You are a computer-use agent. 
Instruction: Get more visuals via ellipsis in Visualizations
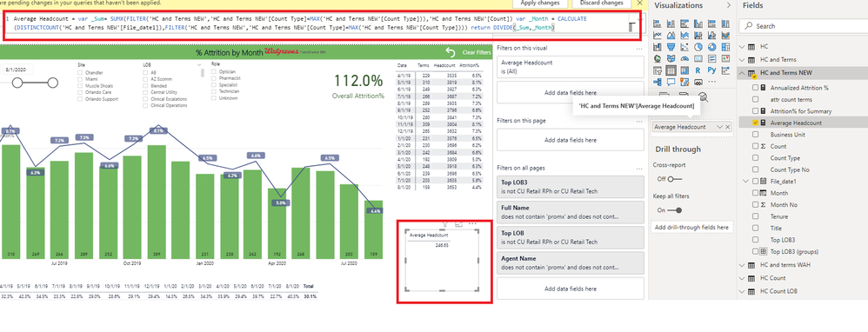712,82
